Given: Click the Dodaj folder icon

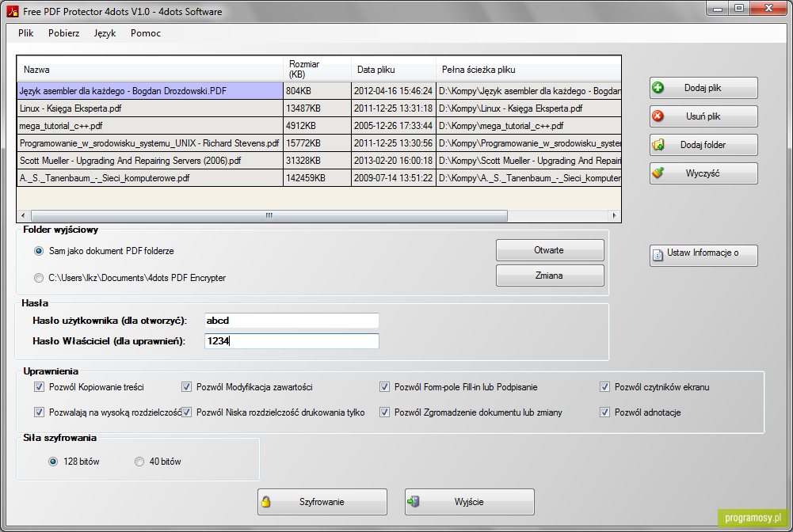Looking at the screenshot, I should [658, 145].
